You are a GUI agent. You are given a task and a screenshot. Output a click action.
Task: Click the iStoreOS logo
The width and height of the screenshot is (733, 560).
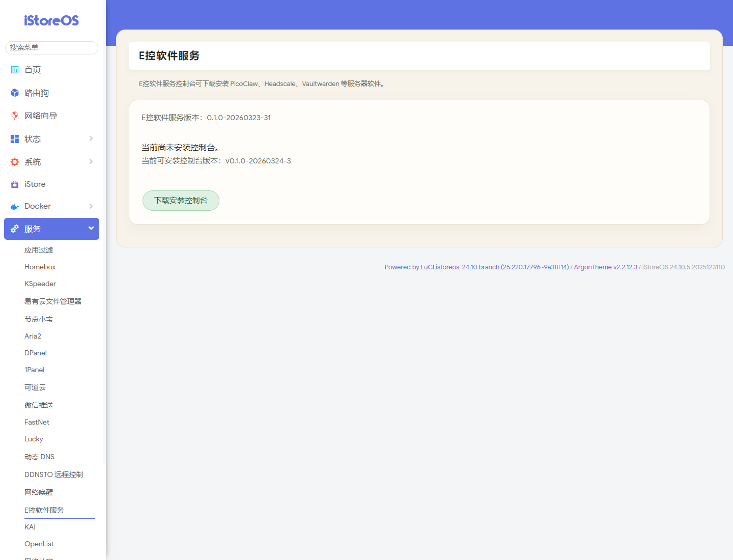click(x=51, y=20)
